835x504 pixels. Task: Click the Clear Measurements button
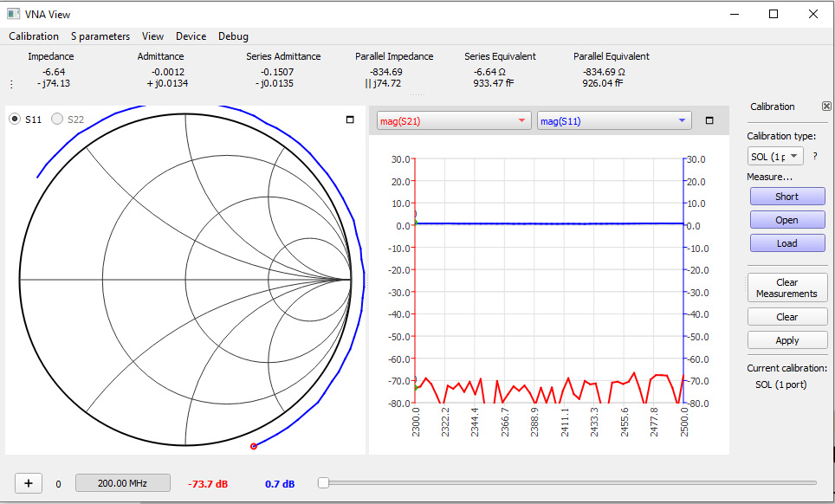pyautogui.click(x=787, y=288)
